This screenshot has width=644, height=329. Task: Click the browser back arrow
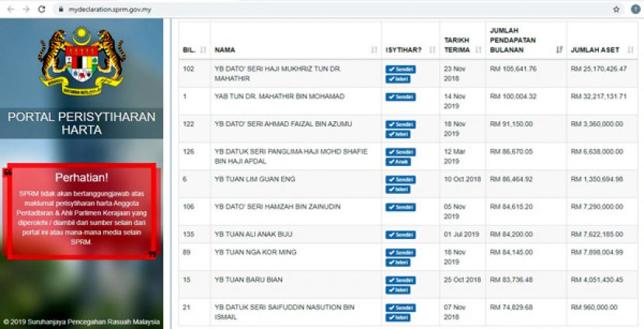[10, 9]
